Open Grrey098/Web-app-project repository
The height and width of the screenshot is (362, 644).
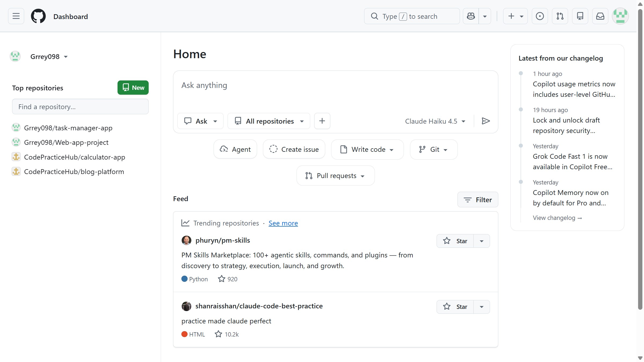(x=66, y=142)
